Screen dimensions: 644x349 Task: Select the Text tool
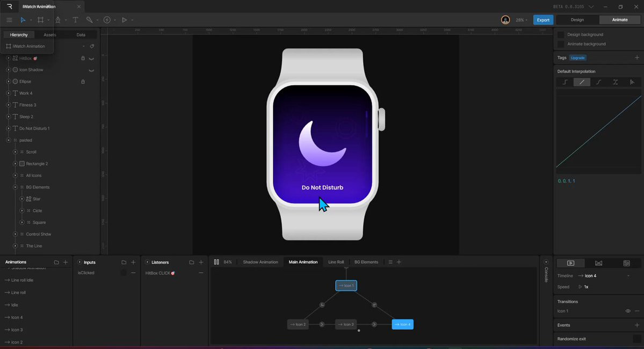[x=75, y=20]
